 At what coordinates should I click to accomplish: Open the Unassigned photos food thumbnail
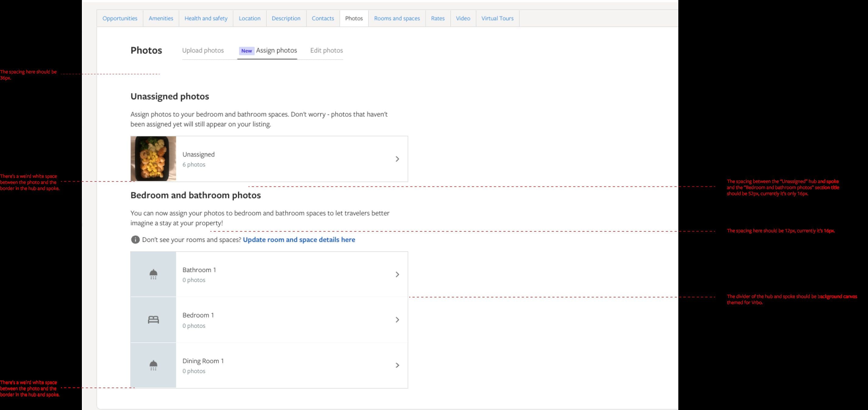[x=153, y=159]
